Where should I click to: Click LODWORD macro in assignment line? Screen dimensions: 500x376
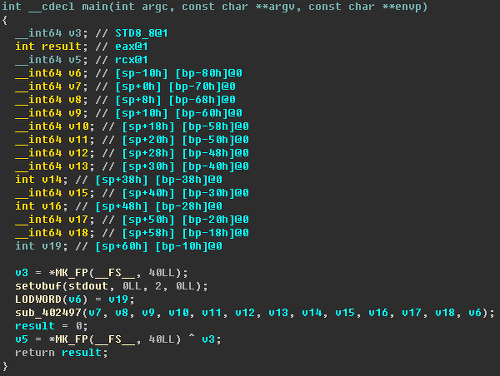pos(38,300)
